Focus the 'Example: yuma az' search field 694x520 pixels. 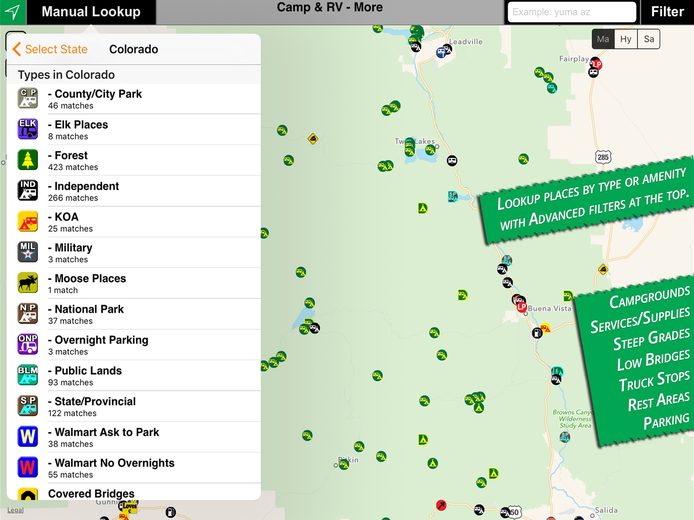[572, 12]
